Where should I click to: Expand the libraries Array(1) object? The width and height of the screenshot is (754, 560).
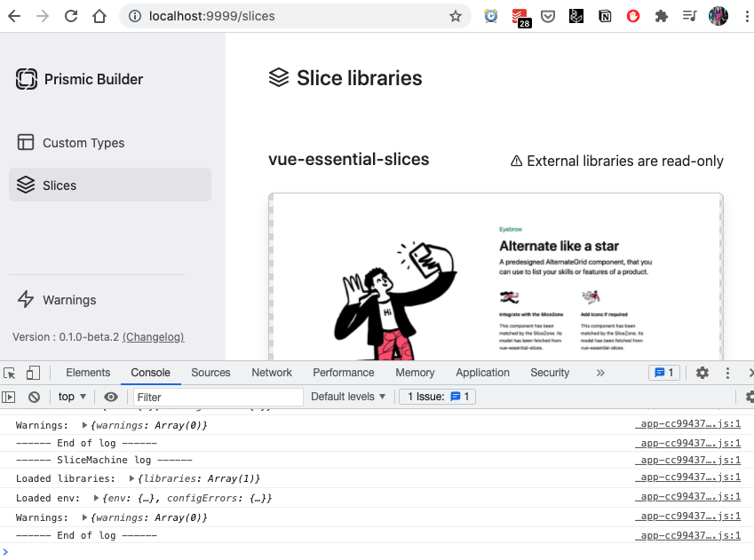131,478
